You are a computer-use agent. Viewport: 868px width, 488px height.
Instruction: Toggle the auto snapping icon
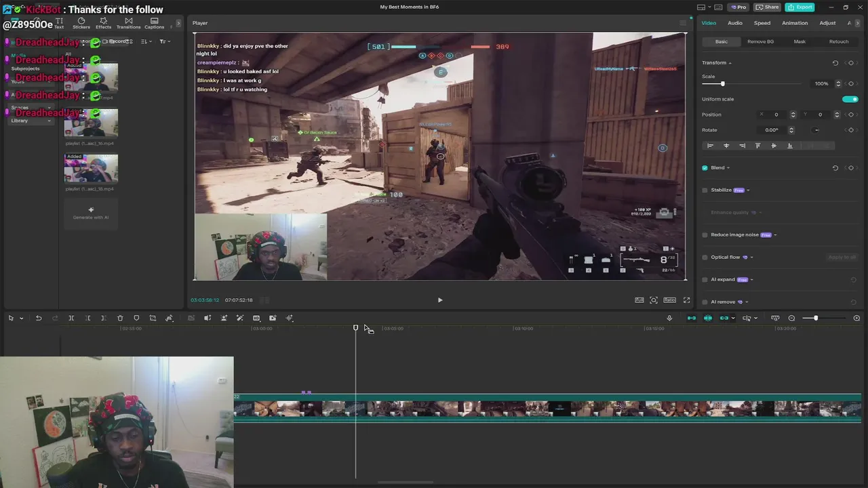[708, 318]
